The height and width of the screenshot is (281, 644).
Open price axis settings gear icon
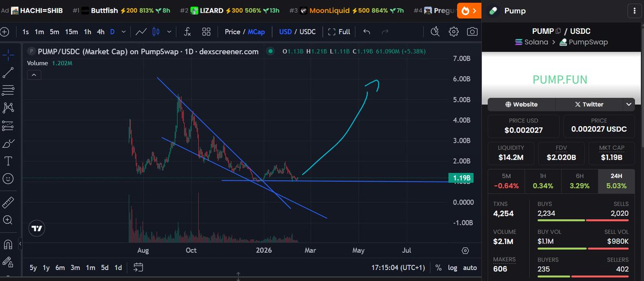[x=465, y=250]
